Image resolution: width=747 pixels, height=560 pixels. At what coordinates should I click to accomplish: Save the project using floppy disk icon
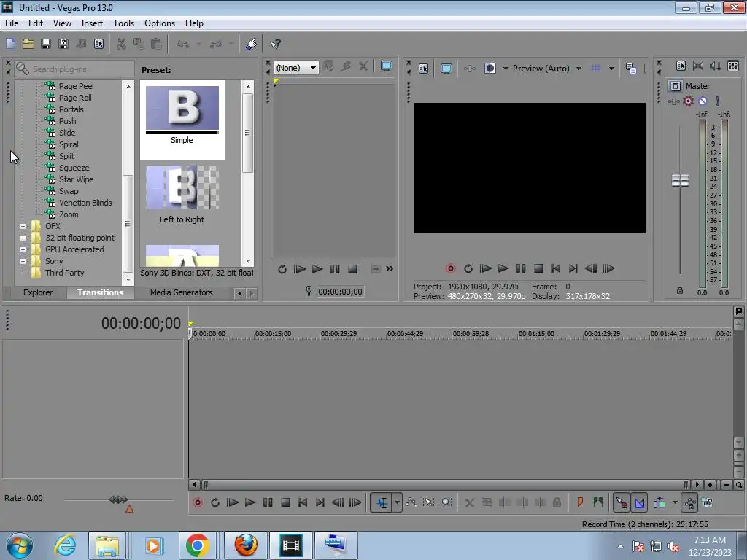tap(46, 44)
